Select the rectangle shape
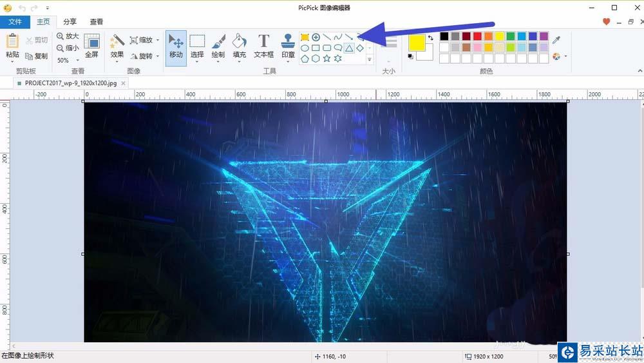The image size is (644, 363). pyautogui.click(x=316, y=48)
